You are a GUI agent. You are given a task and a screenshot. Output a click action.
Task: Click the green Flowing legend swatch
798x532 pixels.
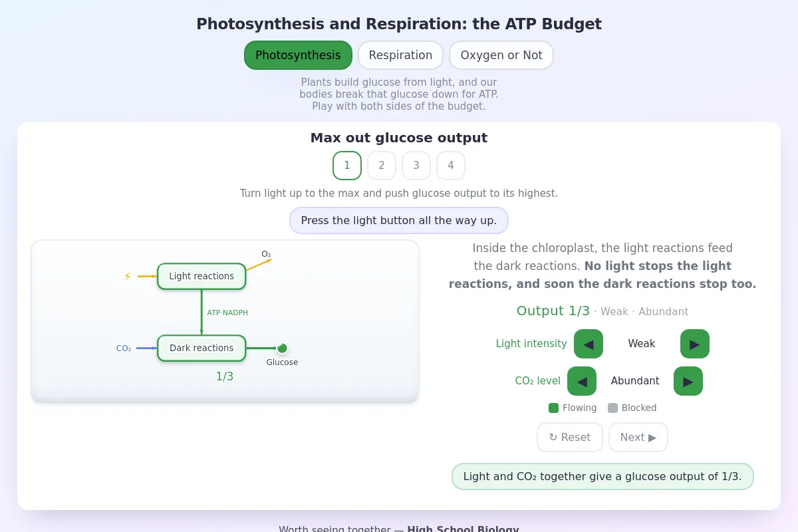(553, 408)
